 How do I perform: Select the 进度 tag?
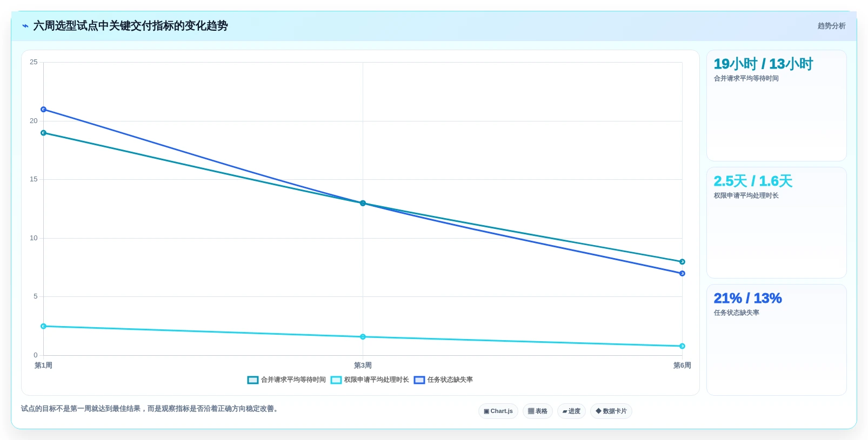(571, 411)
